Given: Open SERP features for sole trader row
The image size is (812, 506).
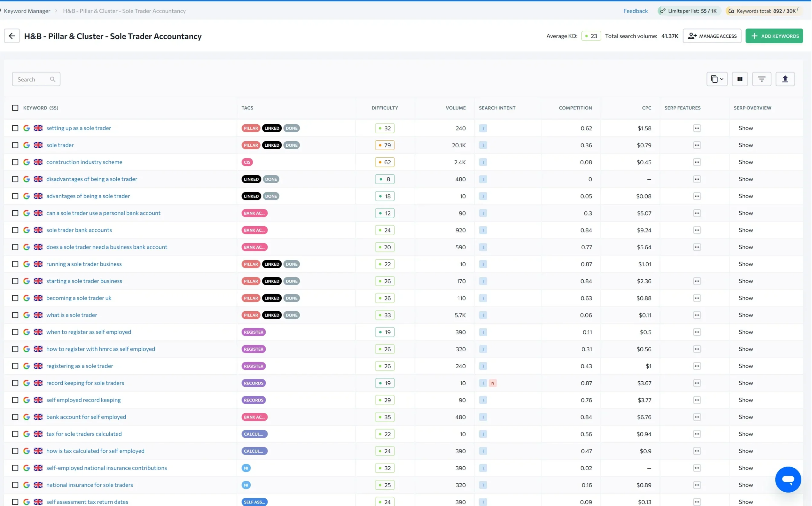Looking at the screenshot, I should [697, 145].
